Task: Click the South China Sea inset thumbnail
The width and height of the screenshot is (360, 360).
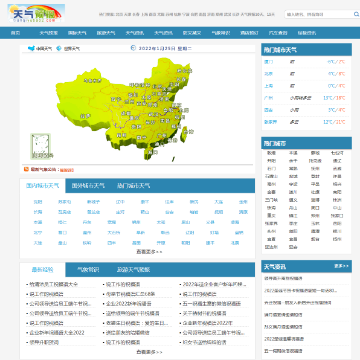Action: tap(41, 146)
